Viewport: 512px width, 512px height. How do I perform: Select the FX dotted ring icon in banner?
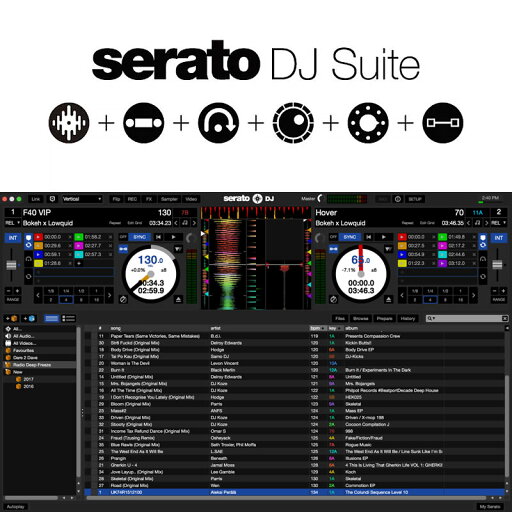click(x=368, y=123)
